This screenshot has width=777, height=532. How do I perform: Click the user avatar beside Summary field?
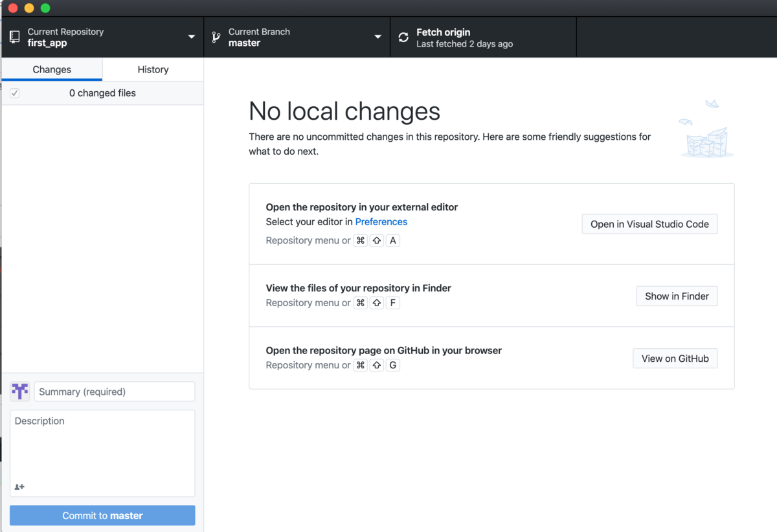click(20, 391)
